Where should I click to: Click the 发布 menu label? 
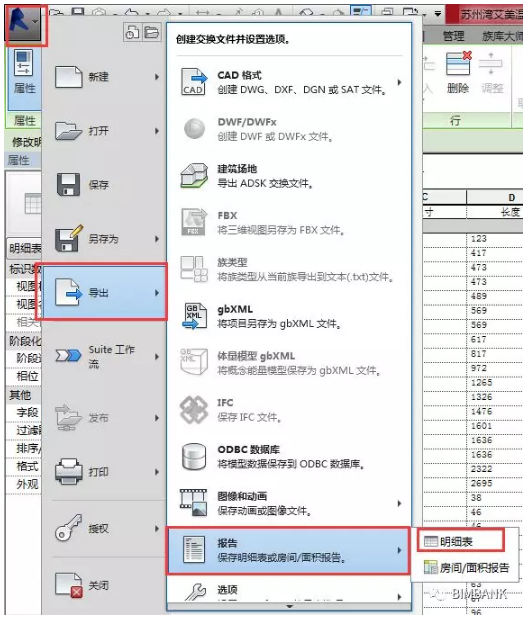point(98,418)
